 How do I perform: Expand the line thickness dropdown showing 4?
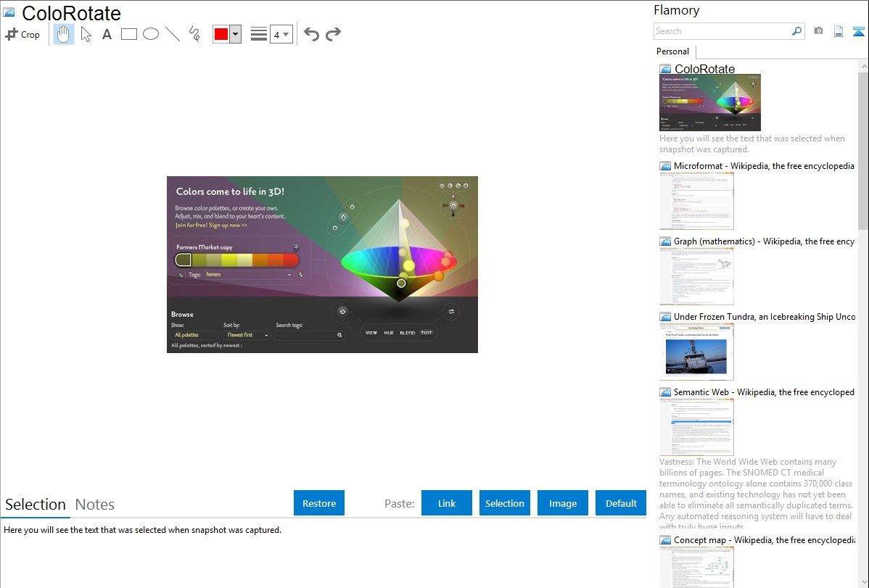tap(281, 34)
